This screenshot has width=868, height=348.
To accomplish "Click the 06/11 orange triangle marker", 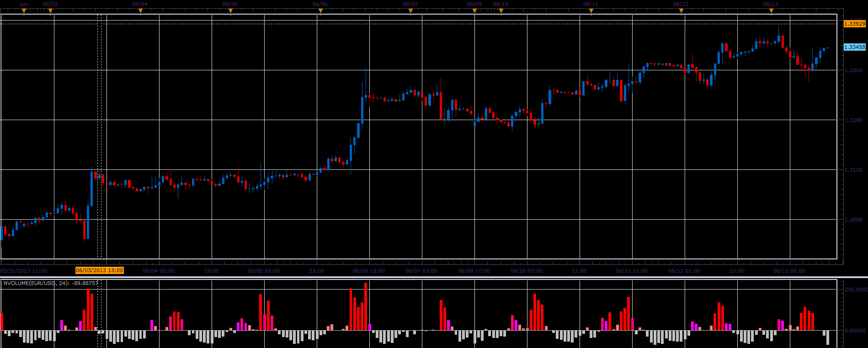I will pyautogui.click(x=591, y=11).
